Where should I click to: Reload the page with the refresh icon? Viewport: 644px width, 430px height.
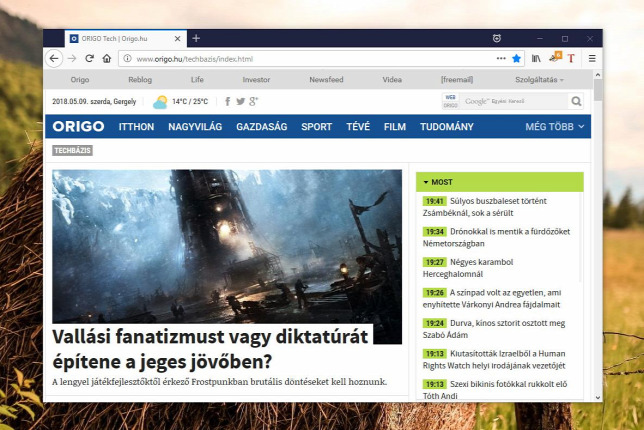90,59
